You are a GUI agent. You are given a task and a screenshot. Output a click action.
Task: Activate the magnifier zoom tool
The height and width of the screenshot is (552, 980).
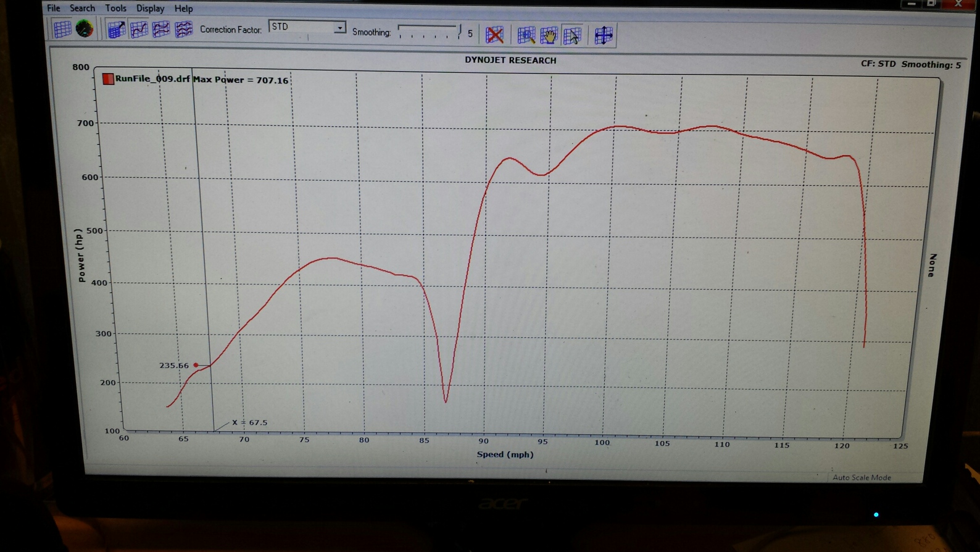click(x=526, y=35)
